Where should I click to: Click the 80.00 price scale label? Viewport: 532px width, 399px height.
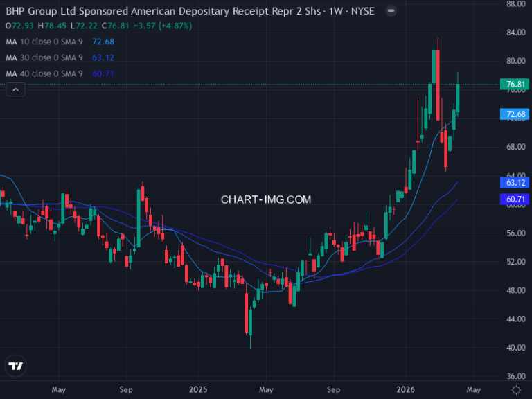tap(516, 61)
